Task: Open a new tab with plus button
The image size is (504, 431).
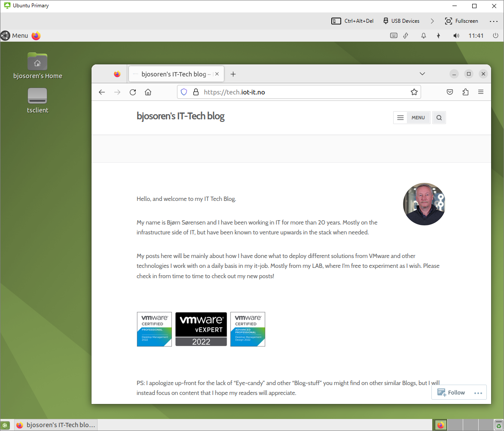Action: [x=233, y=74]
